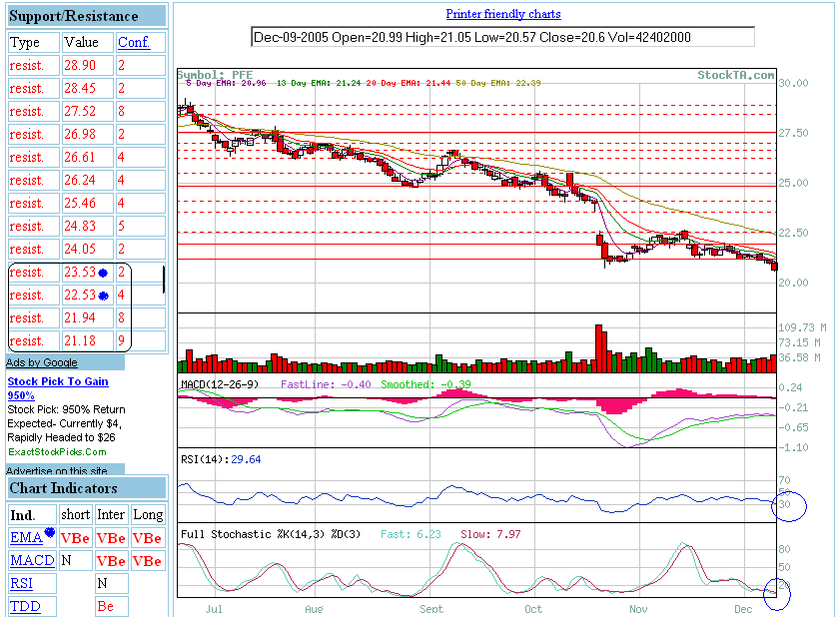Open the Printer friendly charts link
Screen dimensions: 840x617
(503, 14)
